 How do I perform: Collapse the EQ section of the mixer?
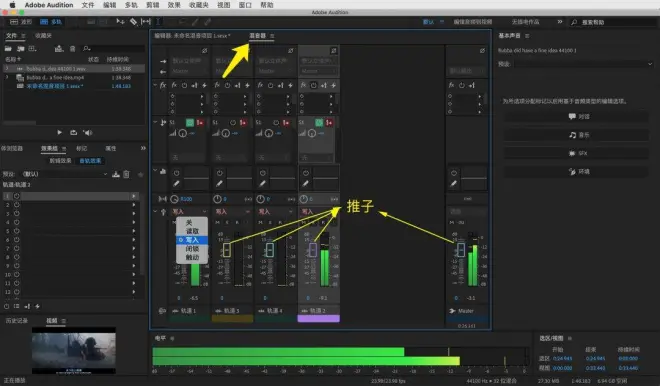pyautogui.click(x=155, y=170)
